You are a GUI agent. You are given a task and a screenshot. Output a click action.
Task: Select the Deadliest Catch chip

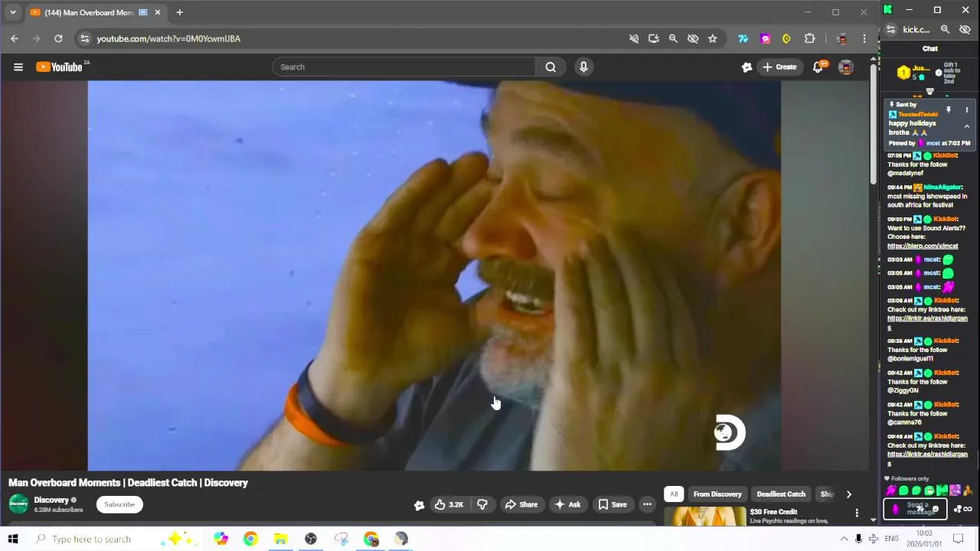(x=781, y=494)
